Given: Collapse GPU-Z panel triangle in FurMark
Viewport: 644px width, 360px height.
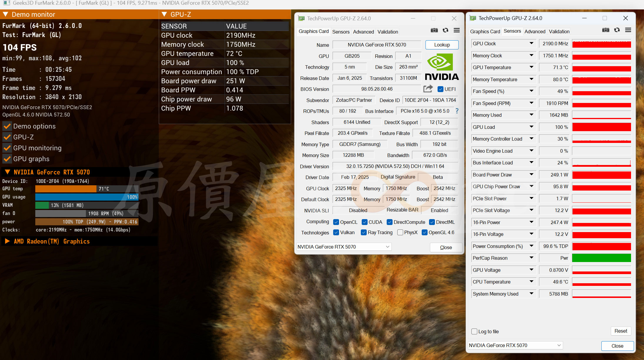Looking at the screenshot, I should pyautogui.click(x=164, y=14).
